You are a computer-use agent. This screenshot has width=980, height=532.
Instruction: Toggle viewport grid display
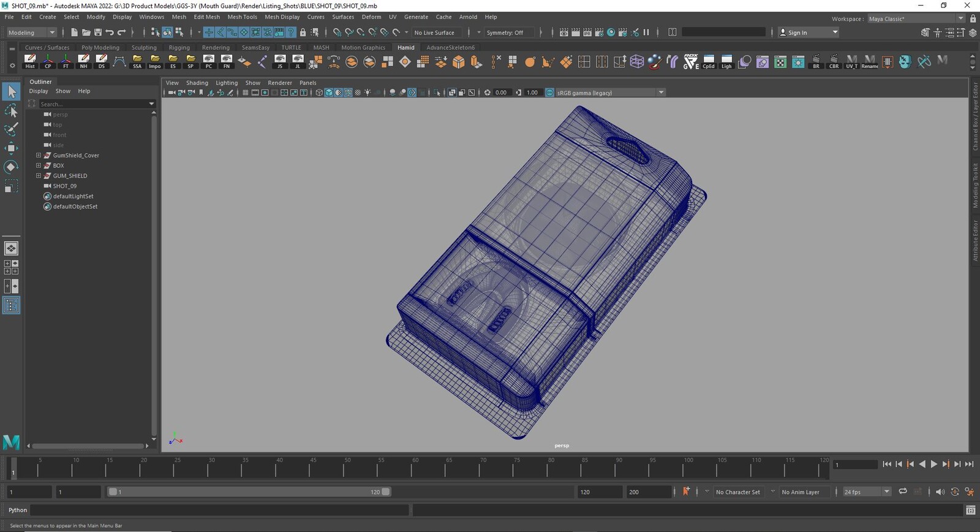(246, 93)
